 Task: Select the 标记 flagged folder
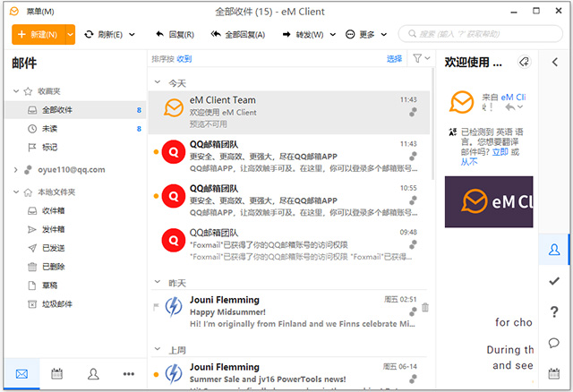pyautogui.click(x=75, y=148)
